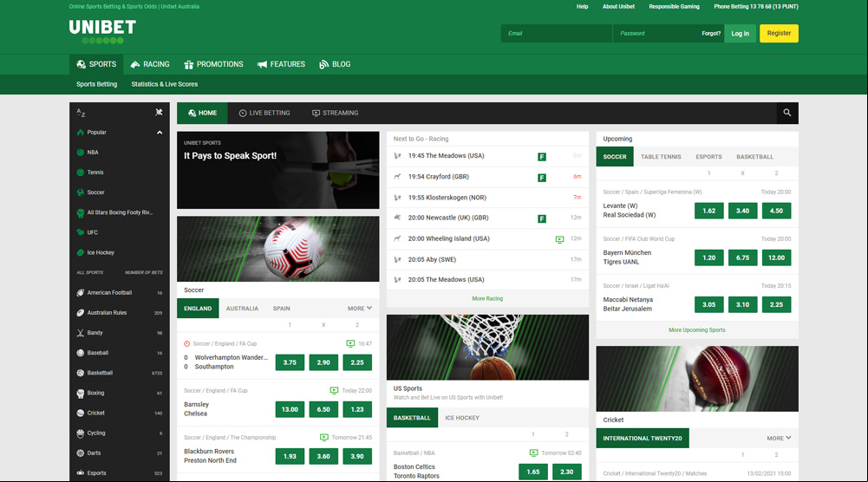Expand the Soccer MORE dropdown
The width and height of the screenshot is (868, 482).
pos(360,309)
